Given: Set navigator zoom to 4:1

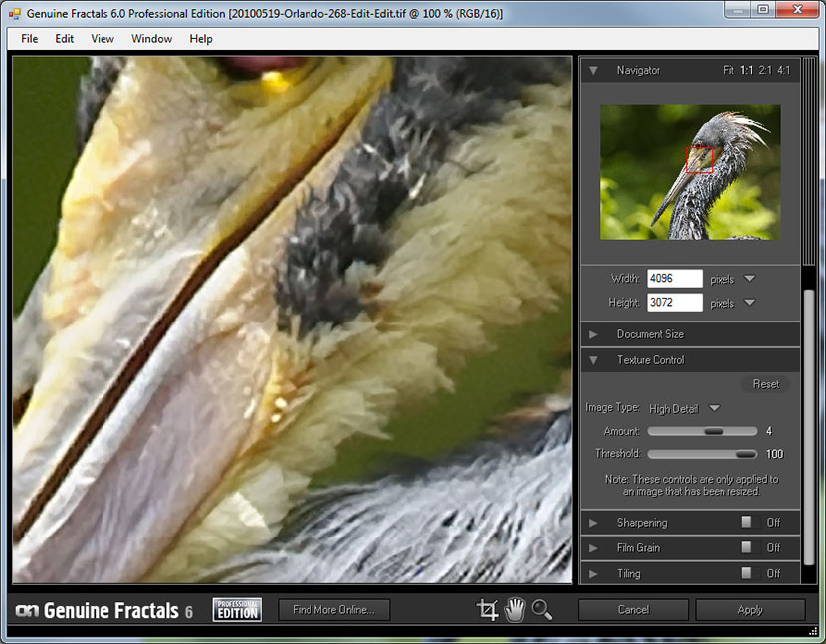Looking at the screenshot, I should point(784,71).
